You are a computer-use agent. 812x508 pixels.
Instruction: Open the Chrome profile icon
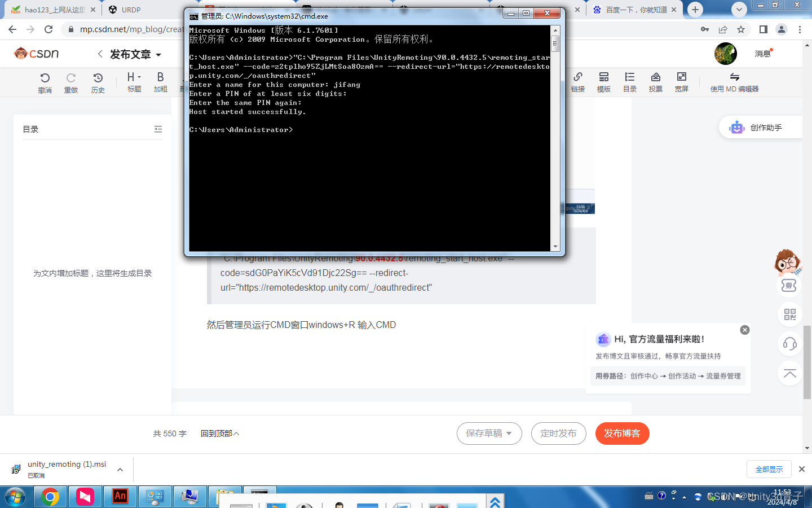(782, 29)
